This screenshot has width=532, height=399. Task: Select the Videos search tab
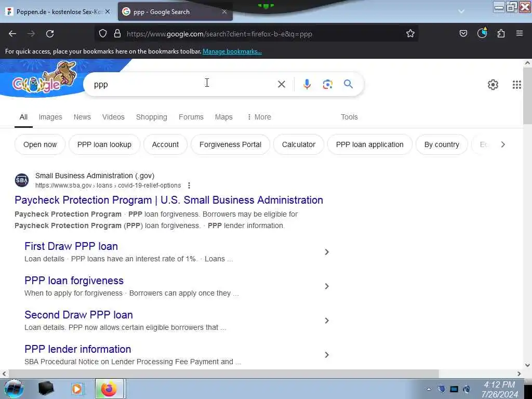click(113, 117)
